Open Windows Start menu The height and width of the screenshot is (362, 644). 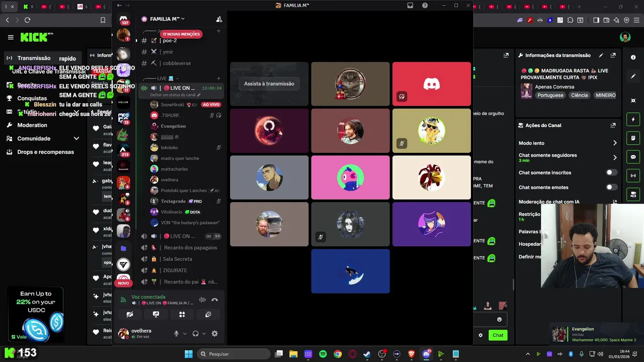[x=188, y=354]
